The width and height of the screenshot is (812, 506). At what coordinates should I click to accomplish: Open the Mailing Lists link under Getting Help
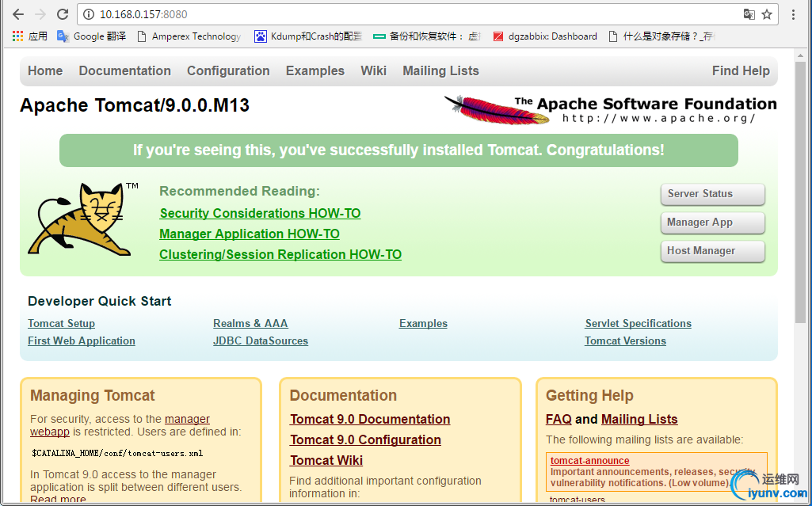click(639, 419)
